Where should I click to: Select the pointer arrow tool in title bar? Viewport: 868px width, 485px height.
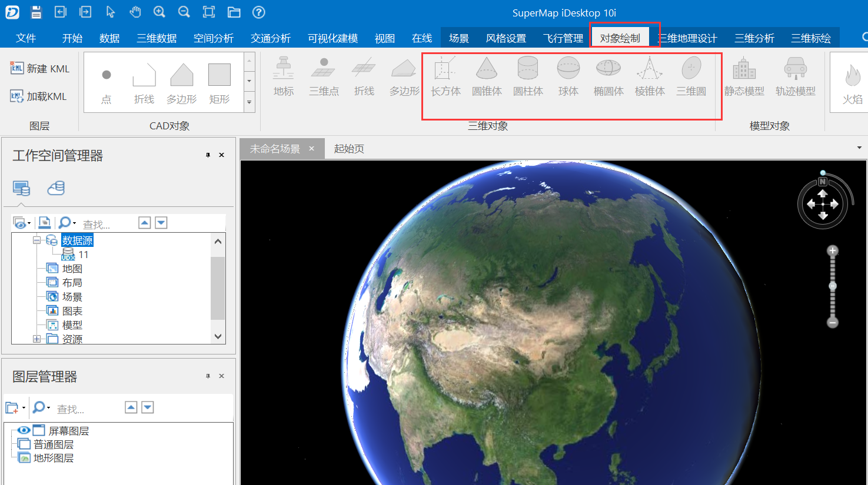110,12
